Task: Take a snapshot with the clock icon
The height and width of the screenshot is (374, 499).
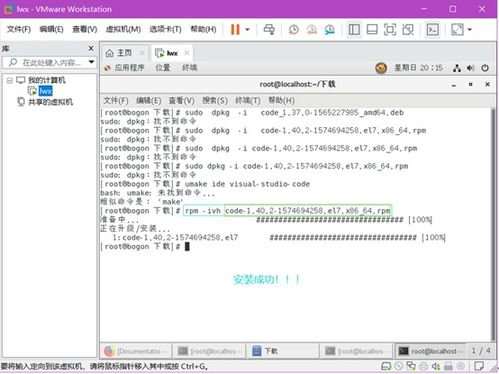Action: 294,30
